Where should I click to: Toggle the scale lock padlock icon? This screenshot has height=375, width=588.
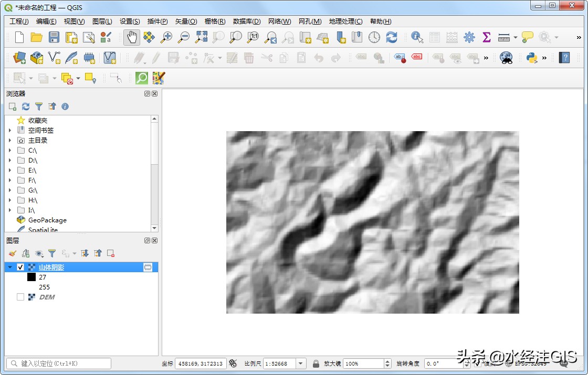pyautogui.click(x=316, y=363)
